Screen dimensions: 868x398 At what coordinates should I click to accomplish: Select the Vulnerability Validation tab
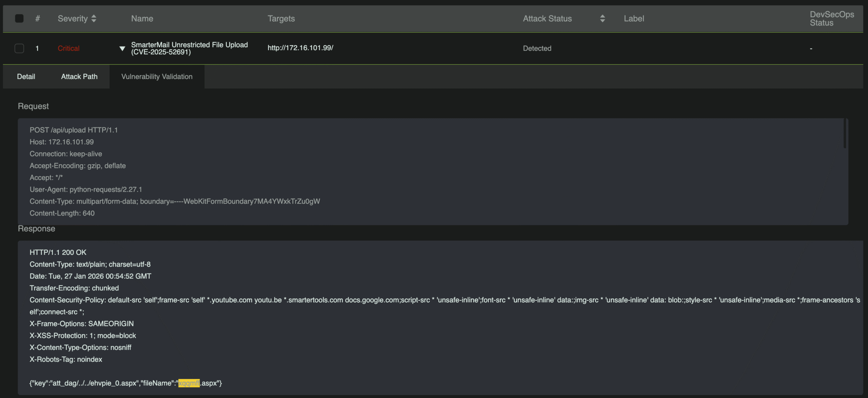pyautogui.click(x=157, y=77)
